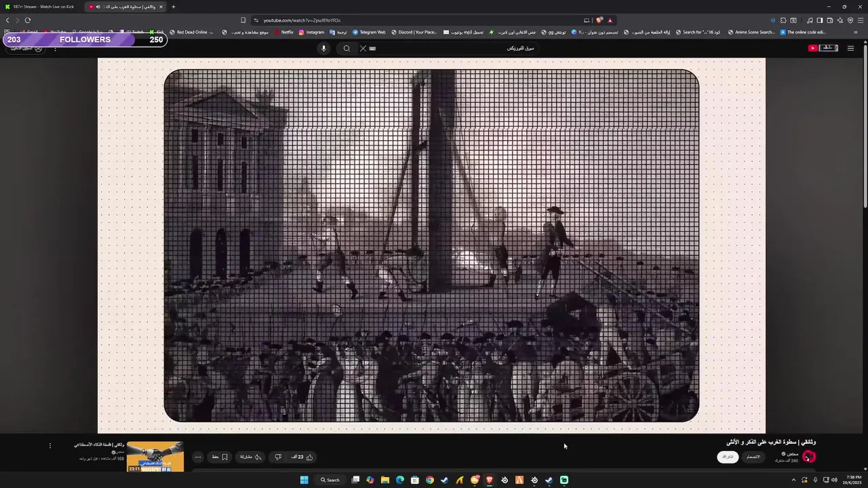Open the browser main hamburger menu

point(860,20)
